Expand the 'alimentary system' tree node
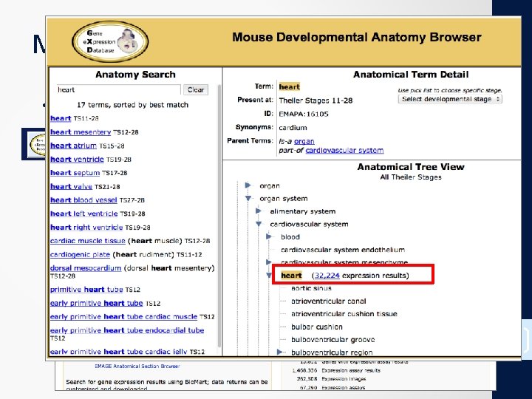The image size is (532, 399). pyautogui.click(x=259, y=211)
